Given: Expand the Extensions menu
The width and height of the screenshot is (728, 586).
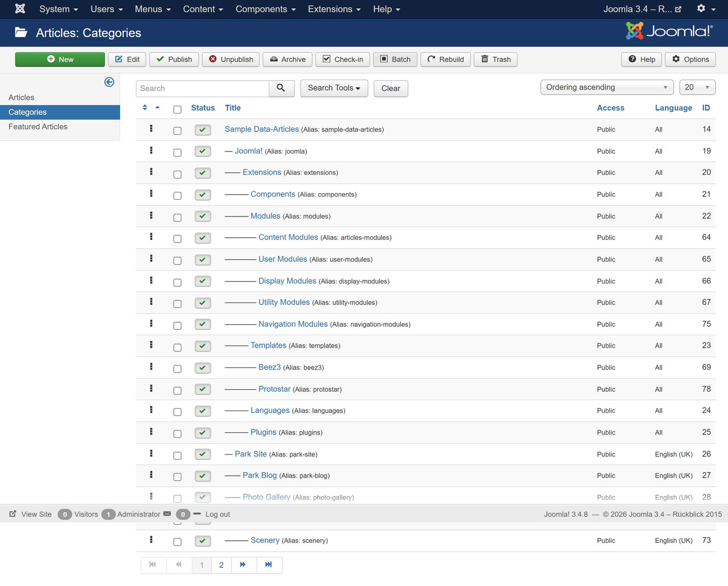Looking at the screenshot, I should pyautogui.click(x=334, y=9).
